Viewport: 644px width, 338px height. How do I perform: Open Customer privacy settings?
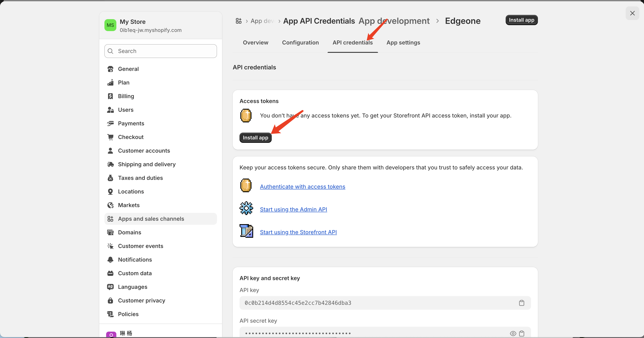pos(141,300)
